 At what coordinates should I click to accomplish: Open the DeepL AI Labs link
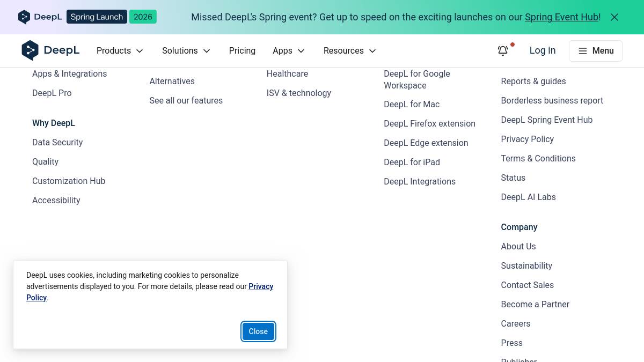[x=528, y=197]
